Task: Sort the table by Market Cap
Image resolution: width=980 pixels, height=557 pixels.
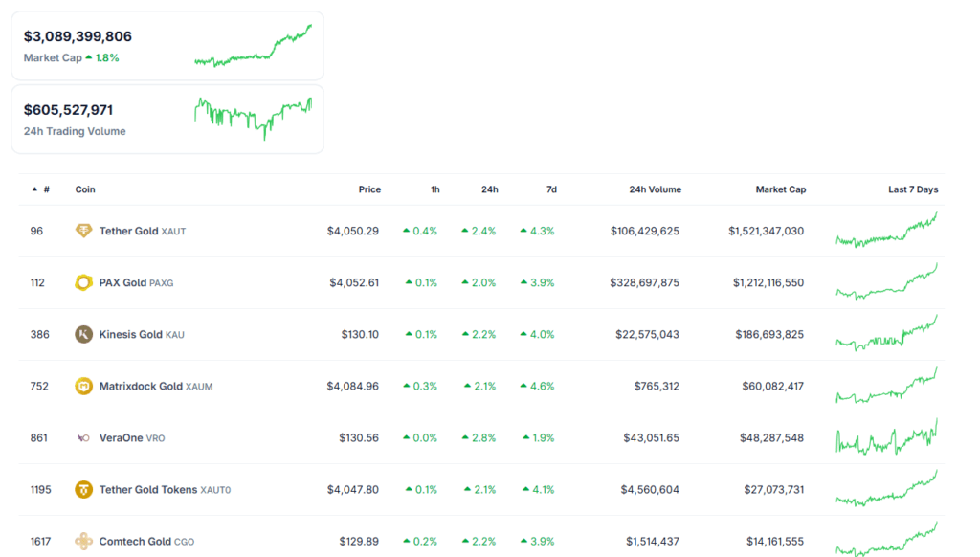Action: tap(781, 189)
